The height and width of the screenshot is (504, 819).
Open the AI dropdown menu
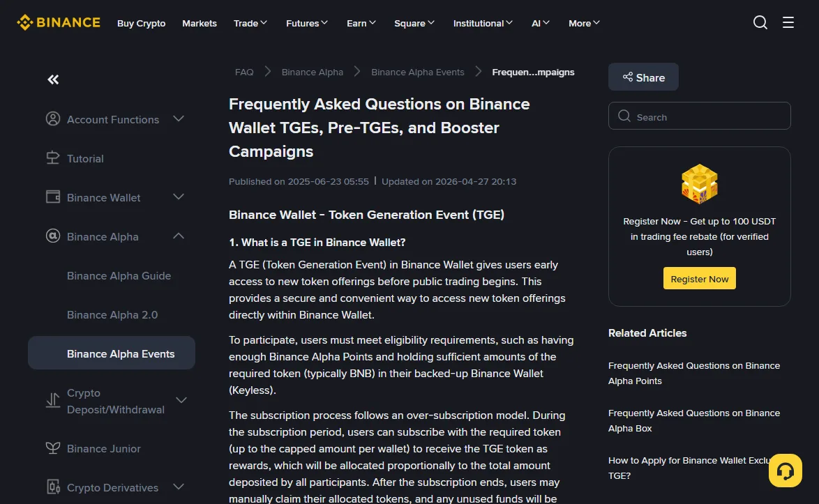click(x=541, y=23)
